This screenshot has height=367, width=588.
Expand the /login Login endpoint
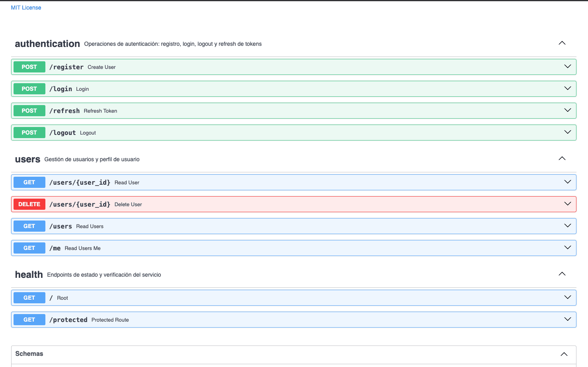[567, 88]
